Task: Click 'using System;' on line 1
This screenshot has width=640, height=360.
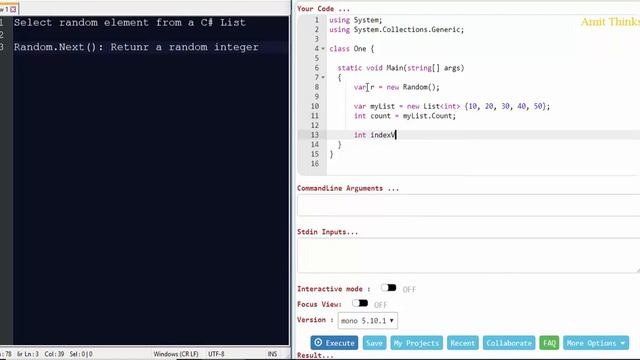Action: tap(356, 20)
